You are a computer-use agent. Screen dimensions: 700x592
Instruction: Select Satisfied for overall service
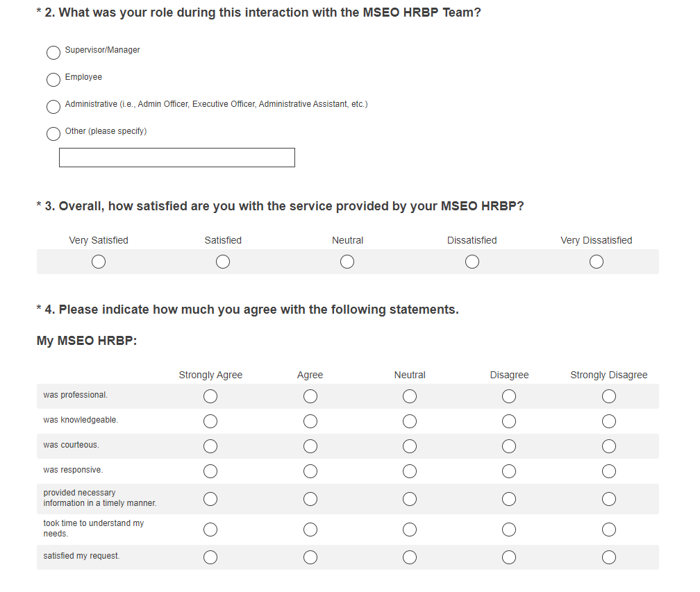point(223,262)
